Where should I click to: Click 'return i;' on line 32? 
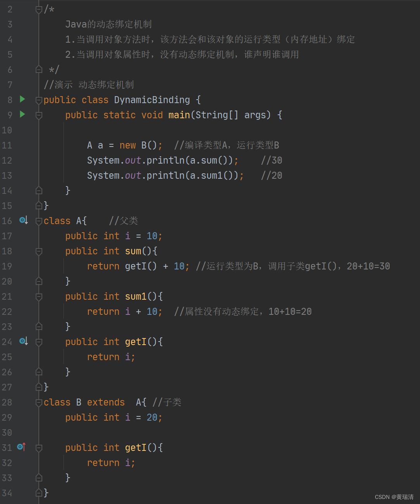(111, 463)
